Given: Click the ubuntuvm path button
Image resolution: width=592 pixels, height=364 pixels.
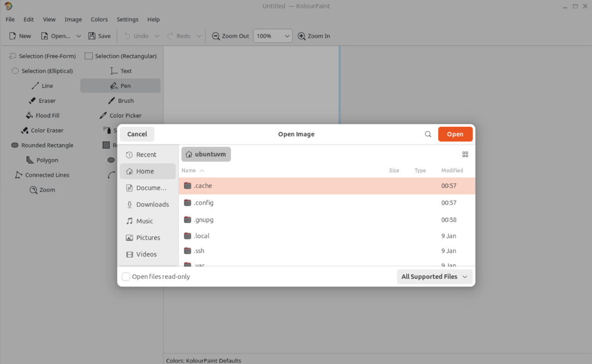Looking at the screenshot, I should (x=206, y=154).
